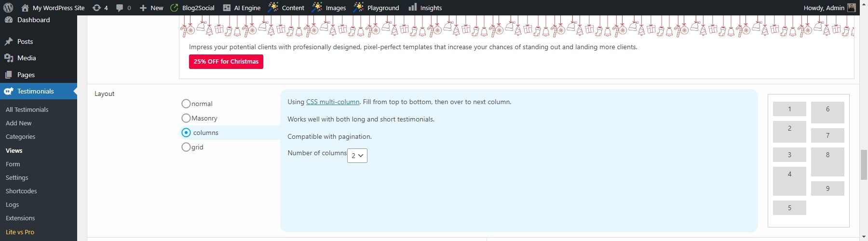Image resolution: width=868 pixels, height=241 pixels.
Task: Click the Admin avatar picture
Action: pyautogui.click(x=852, y=8)
